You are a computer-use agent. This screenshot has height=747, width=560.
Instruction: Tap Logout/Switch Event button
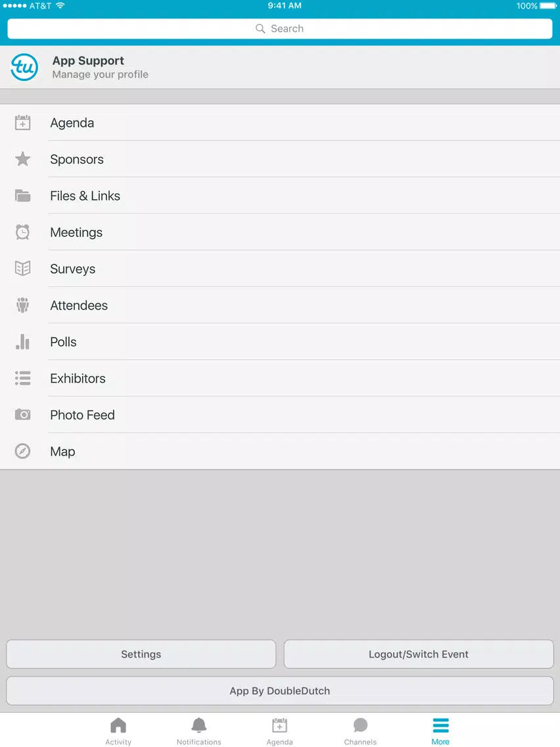pos(419,654)
